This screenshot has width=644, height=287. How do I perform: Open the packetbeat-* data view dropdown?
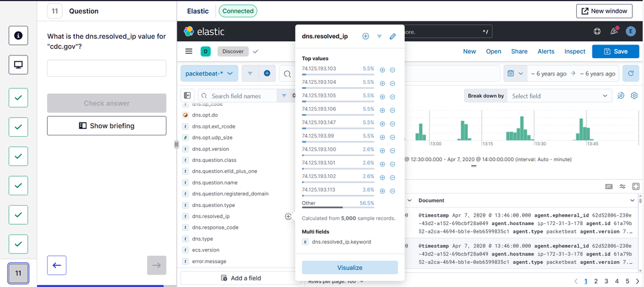(210, 74)
